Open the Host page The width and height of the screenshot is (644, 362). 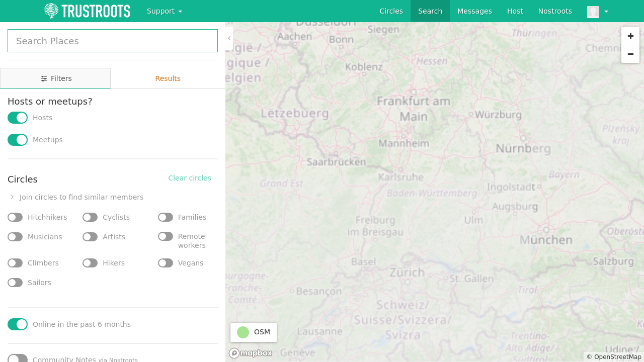click(515, 11)
